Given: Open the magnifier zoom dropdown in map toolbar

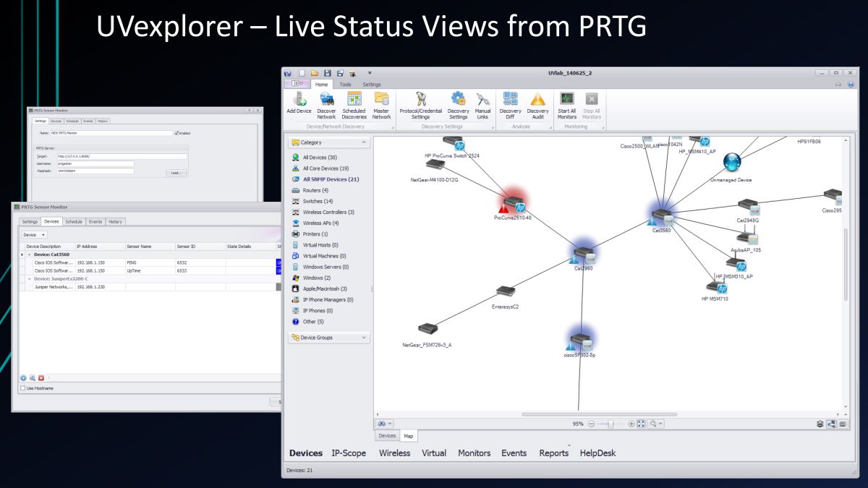Looking at the screenshot, I should (656, 422).
